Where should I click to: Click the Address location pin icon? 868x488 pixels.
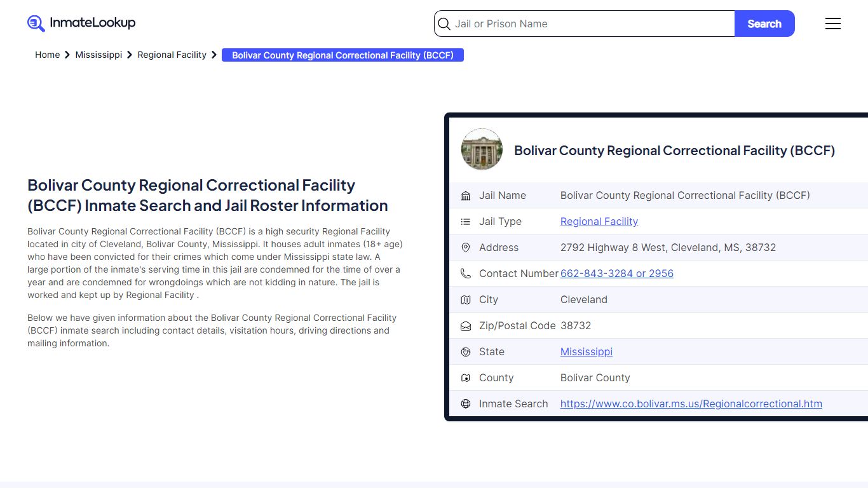466,248
